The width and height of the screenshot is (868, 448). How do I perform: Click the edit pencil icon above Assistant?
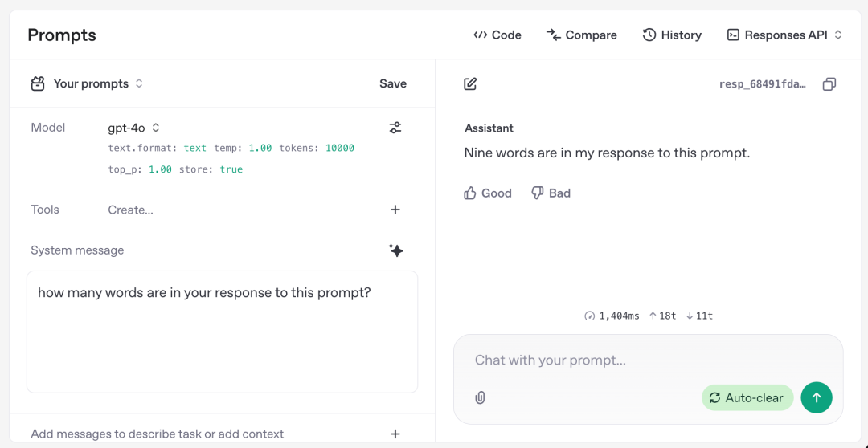(x=470, y=84)
